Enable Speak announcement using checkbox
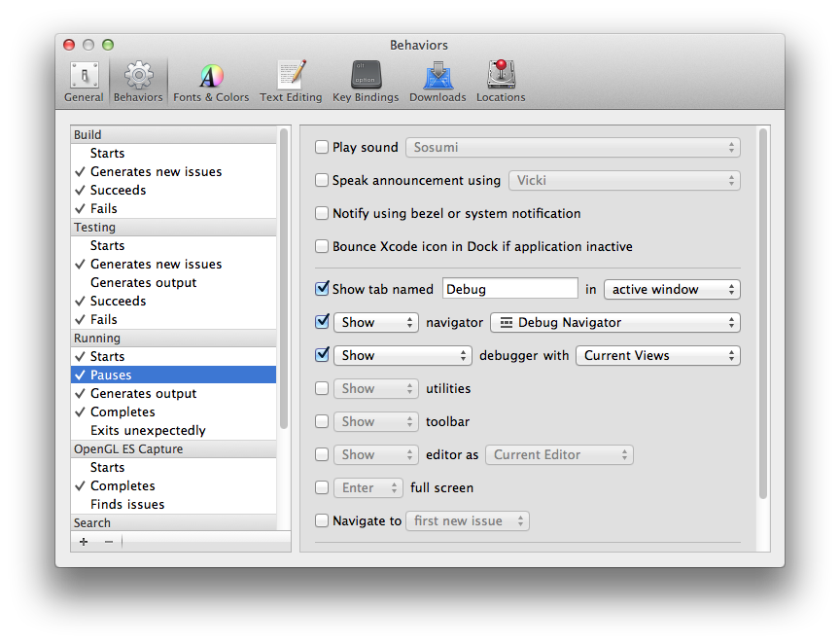Viewport: 840px width, 644px height. [x=322, y=180]
